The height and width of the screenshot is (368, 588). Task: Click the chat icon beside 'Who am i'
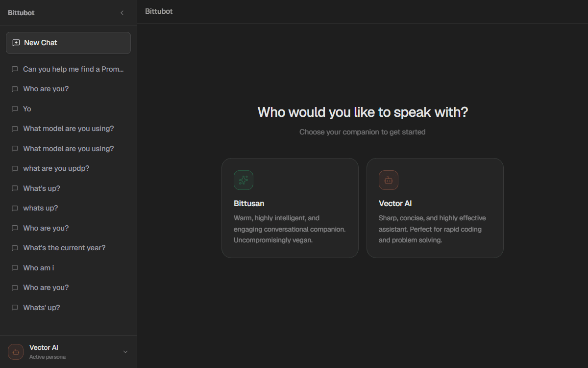15,267
